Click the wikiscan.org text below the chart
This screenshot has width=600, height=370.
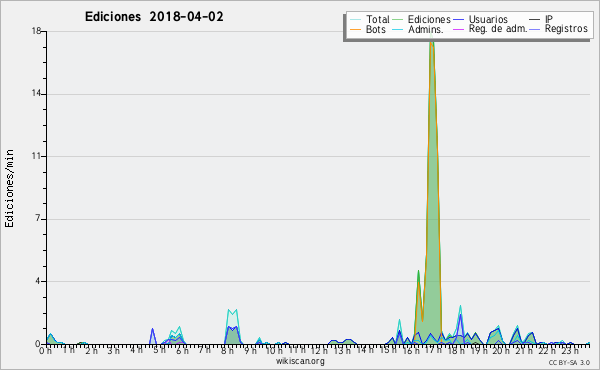pos(300,361)
